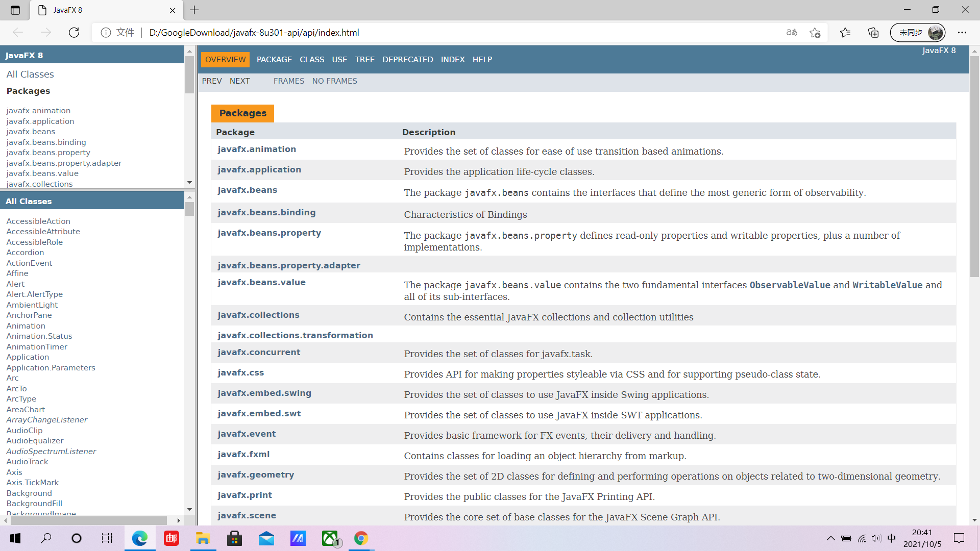Switch to the INDEX navigation tab
This screenshot has height=551, width=980.
(x=452, y=60)
